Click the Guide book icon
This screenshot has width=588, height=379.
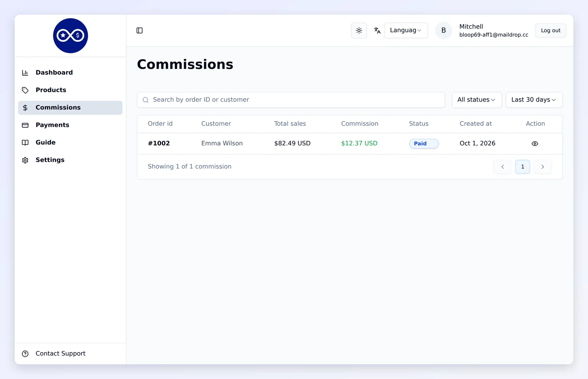pos(25,143)
